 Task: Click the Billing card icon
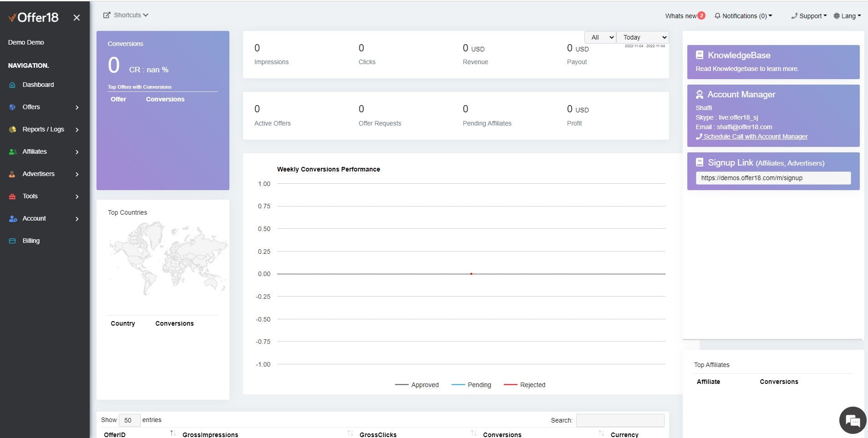coord(12,241)
